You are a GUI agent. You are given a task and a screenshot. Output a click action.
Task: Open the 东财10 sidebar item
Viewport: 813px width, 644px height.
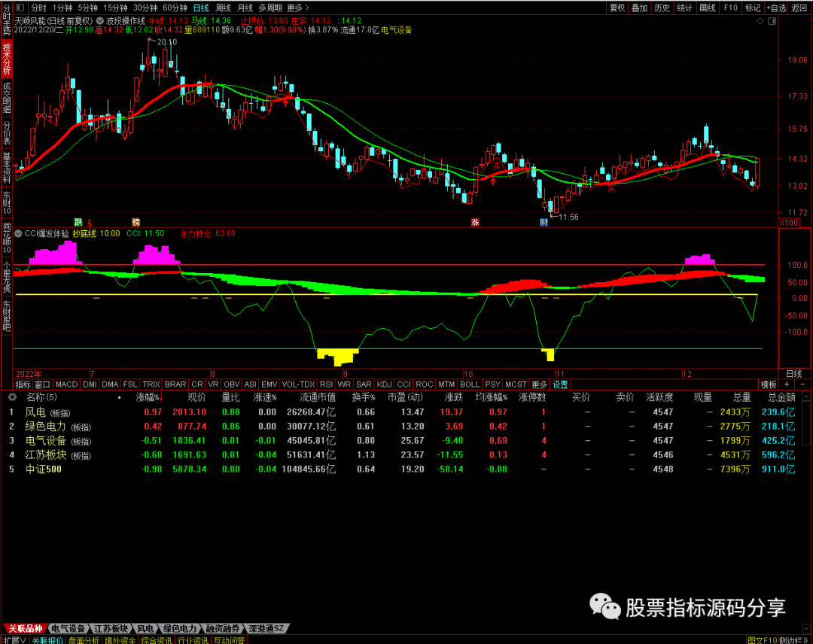click(6, 202)
